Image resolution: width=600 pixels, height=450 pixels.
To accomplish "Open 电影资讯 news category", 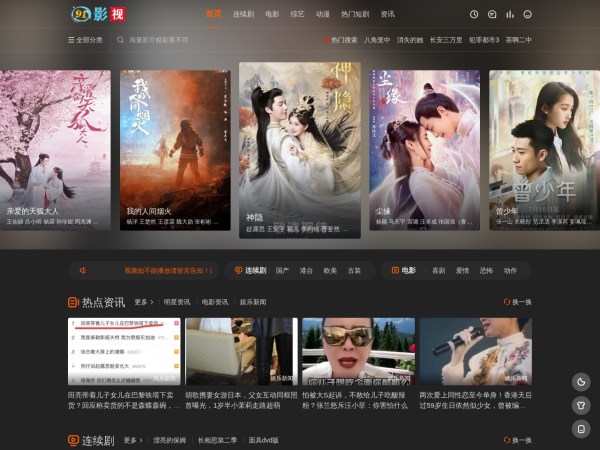I will tap(215, 302).
